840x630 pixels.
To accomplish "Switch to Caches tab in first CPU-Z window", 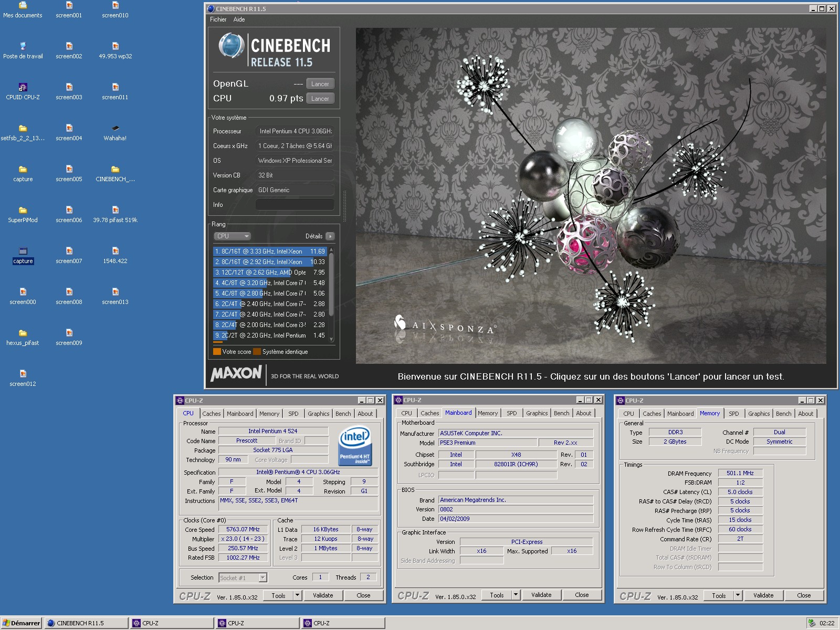I will tap(212, 414).
